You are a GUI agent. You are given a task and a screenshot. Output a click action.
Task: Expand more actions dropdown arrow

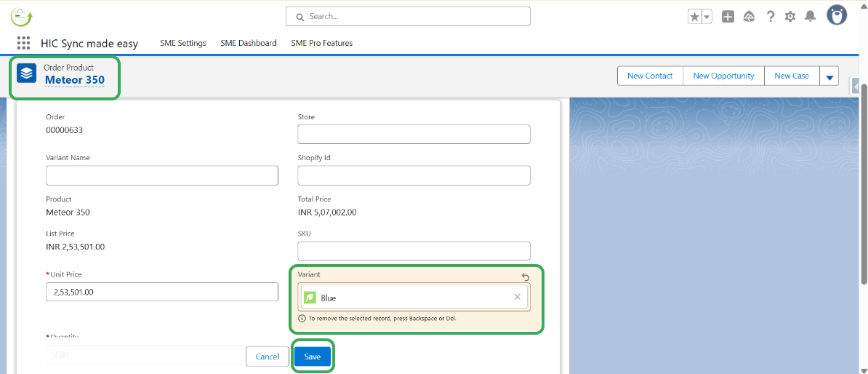tap(829, 76)
